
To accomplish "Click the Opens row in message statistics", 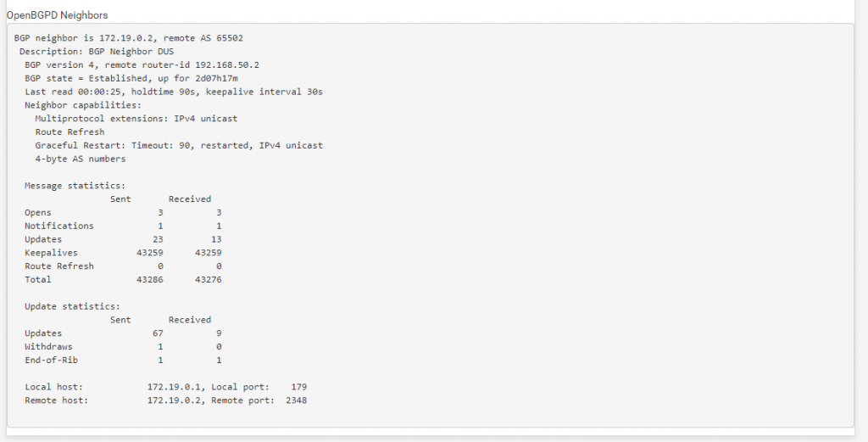I will tap(123, 213).
